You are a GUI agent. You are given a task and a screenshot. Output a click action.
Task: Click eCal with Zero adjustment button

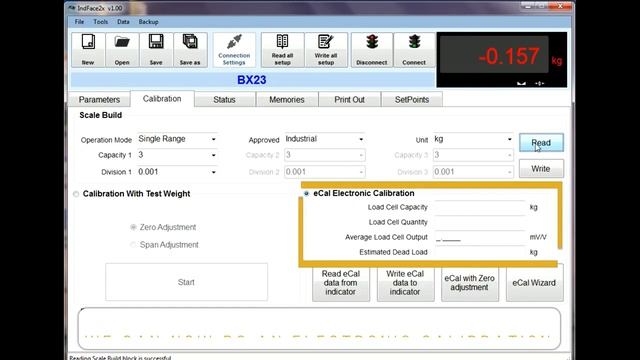470,283
